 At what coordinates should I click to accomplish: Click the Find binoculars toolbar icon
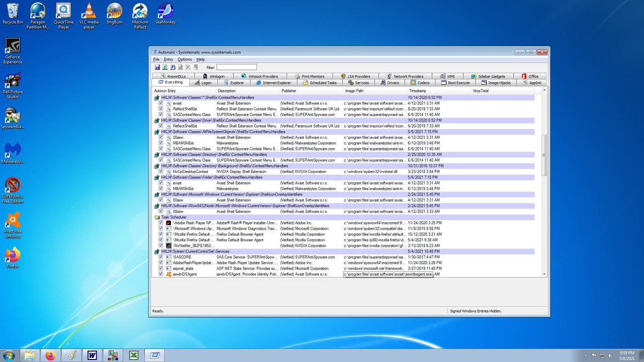pos(173,67)
